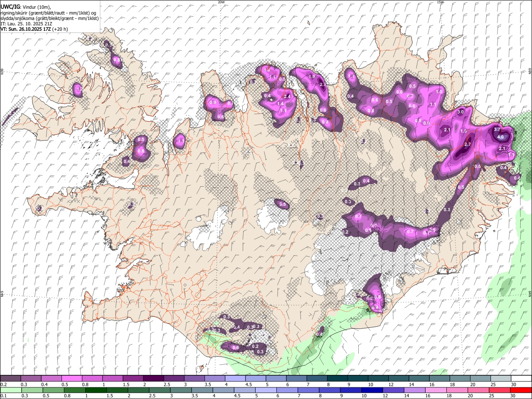Screen dimensions: 532x399
Task: Click the 'UWC/IG: Vindur (10m)' title text
Action: point(26,7)
